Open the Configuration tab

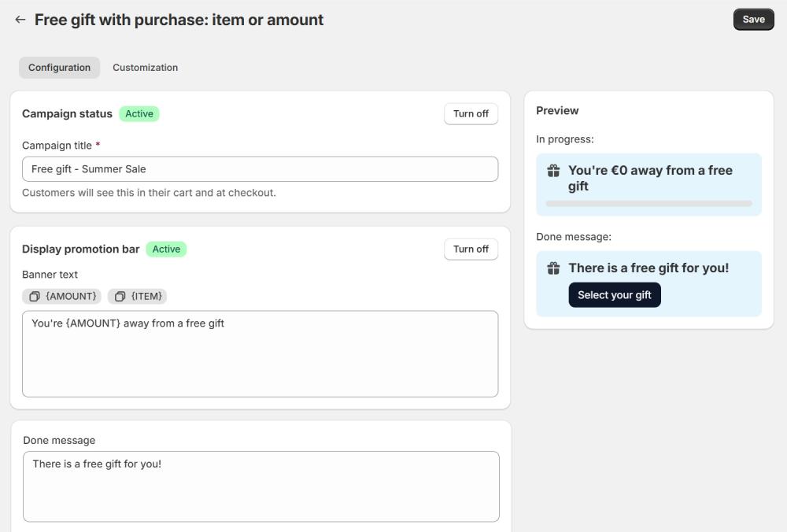pos(59,68)
